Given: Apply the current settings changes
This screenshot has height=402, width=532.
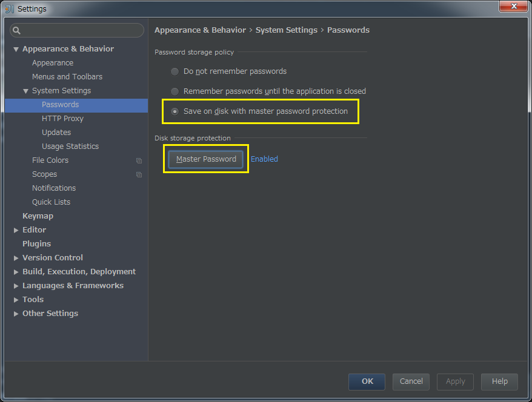Looking at the screenshot, I should [x=455, y=381].
